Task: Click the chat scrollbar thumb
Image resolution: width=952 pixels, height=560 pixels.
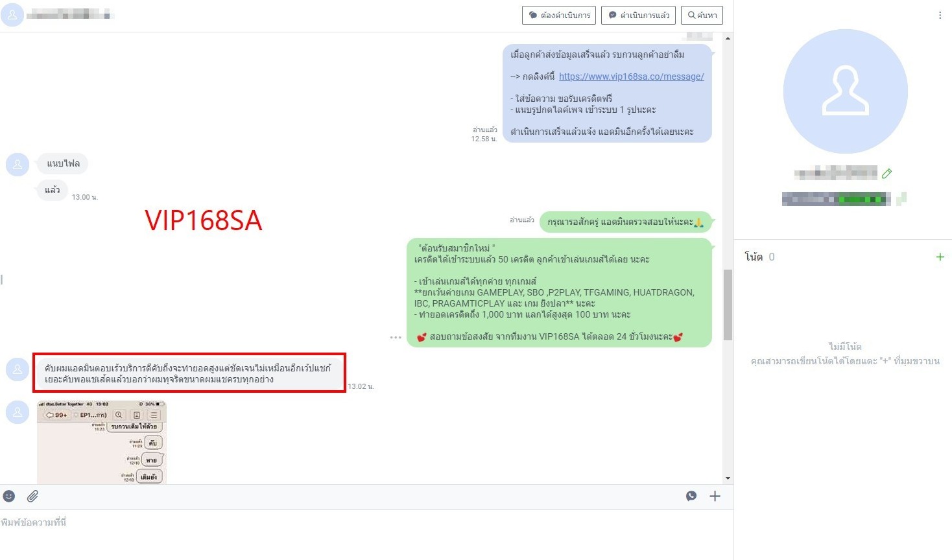Action: tap(728, 305)
